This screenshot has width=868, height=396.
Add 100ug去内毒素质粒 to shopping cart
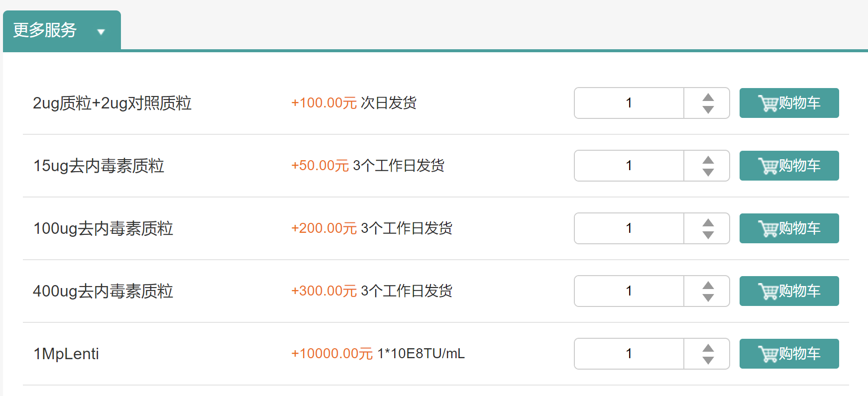789,228
